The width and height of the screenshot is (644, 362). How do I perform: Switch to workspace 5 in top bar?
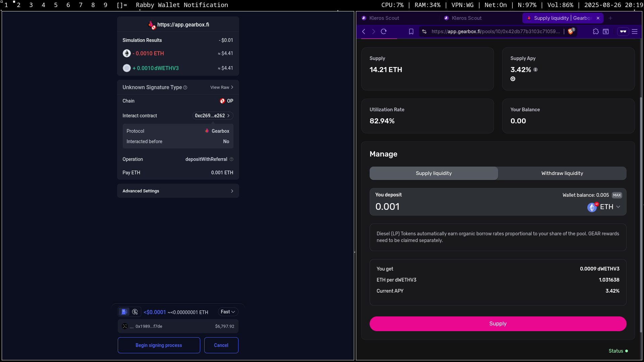click(x=56, y=5)
